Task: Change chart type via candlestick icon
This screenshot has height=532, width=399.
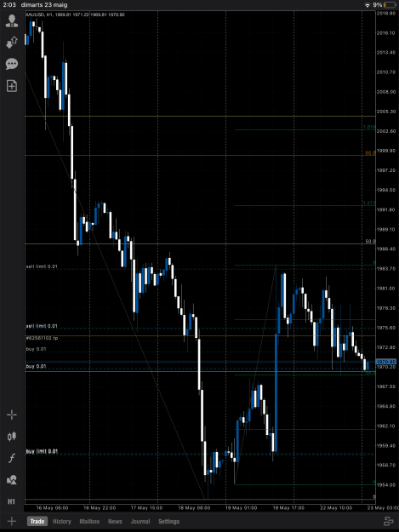Action: click(x=12, y=437)
